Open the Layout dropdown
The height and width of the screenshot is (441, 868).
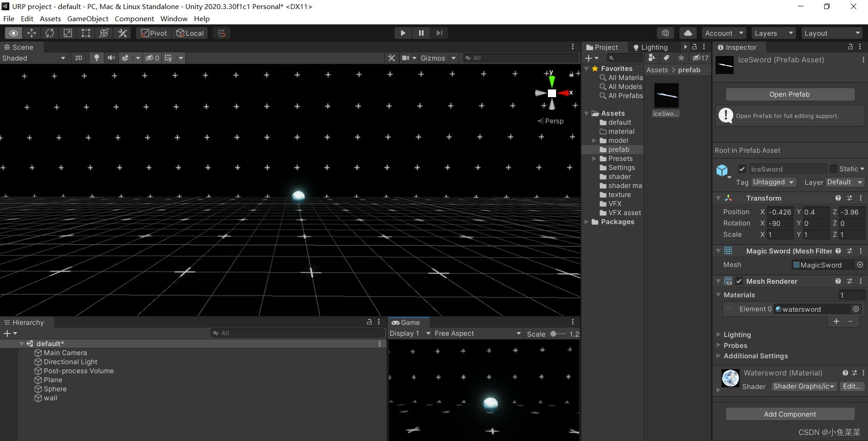tap(832, 33)
